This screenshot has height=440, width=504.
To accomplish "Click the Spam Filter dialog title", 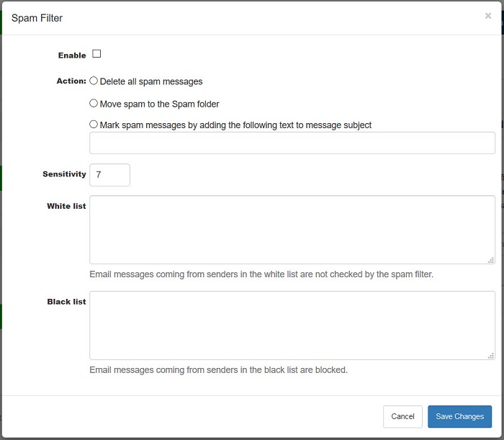I will (x=37, y=18).
